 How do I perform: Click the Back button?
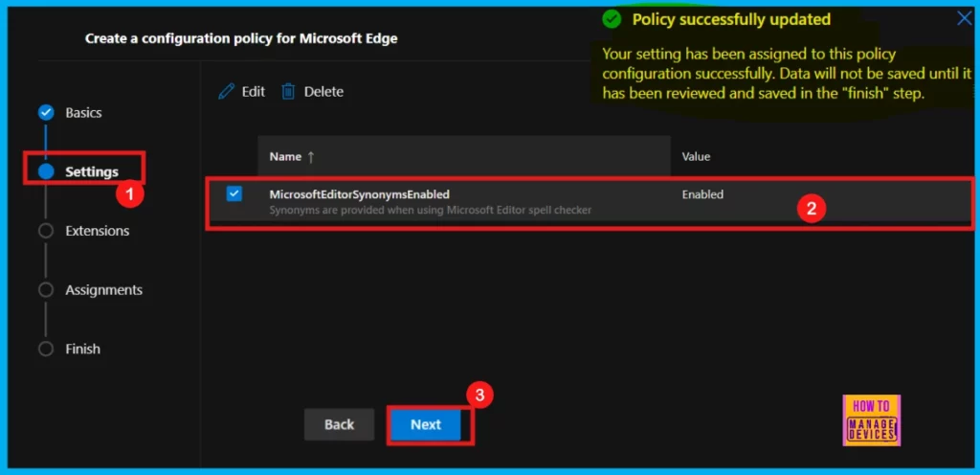(x=340, y=424)
